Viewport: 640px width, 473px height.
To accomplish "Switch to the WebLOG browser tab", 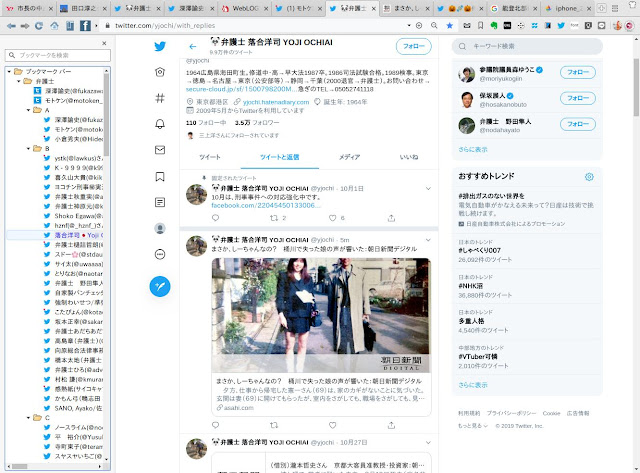I will [245, 8].
